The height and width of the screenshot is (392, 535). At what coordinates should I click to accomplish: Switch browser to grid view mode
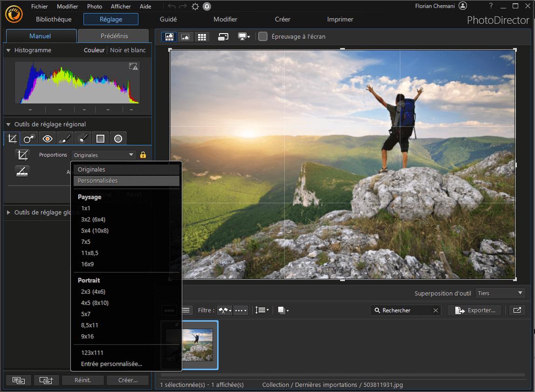coord(202,36)
